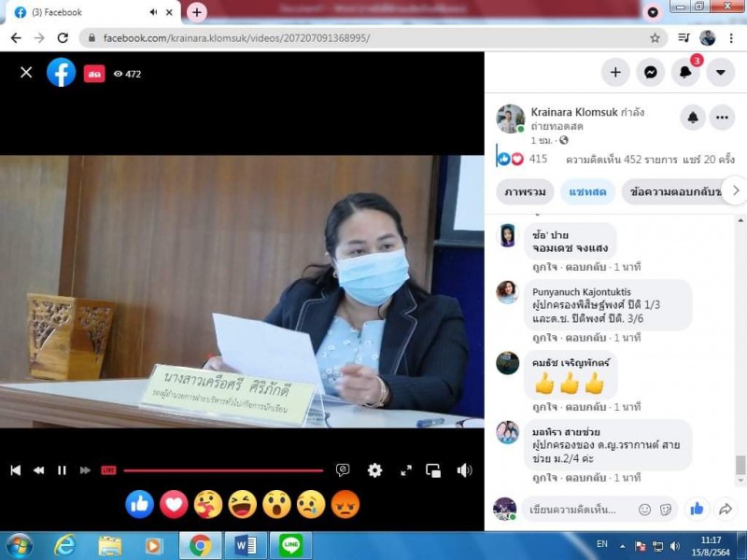747x560 pixels.
Task: Show more comment tabs with right chevron
Action: point(736,190)
